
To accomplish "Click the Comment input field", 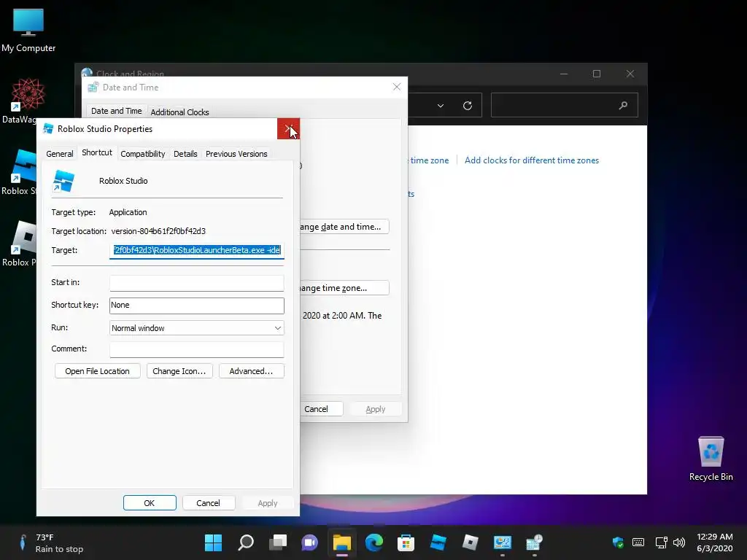I will (x=197, y=349).
